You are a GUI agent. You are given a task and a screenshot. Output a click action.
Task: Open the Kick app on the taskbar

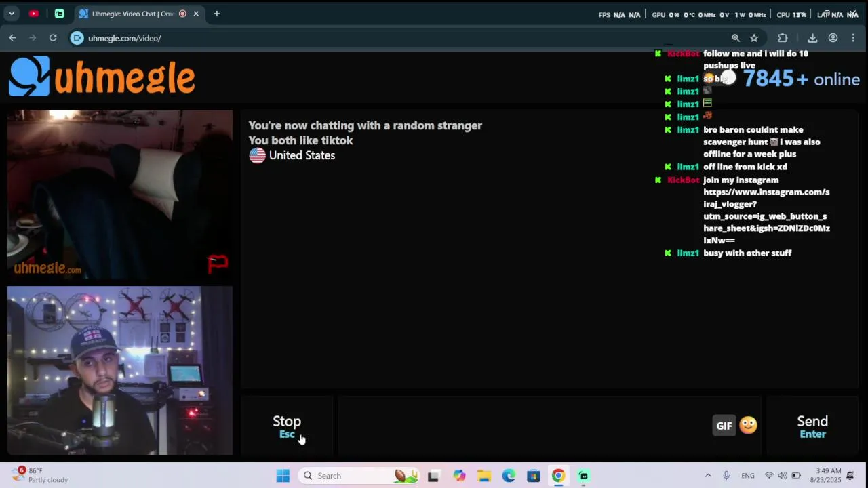click(x=583, y=476)
